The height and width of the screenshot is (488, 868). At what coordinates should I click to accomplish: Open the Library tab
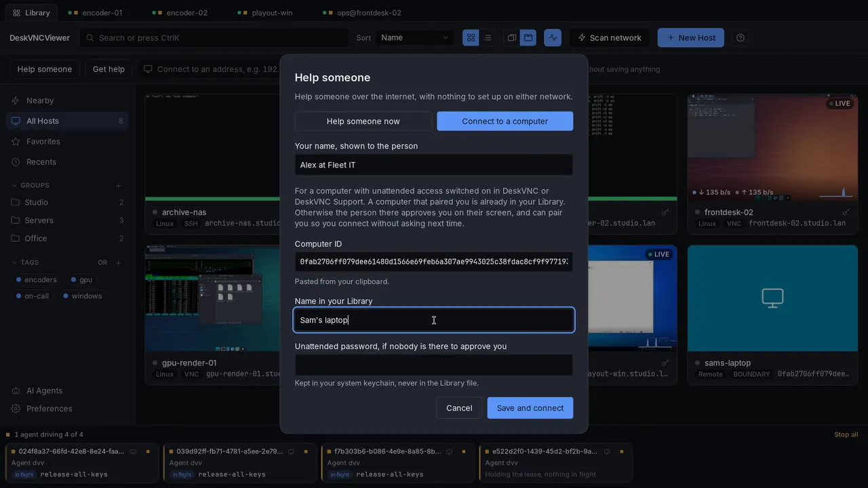[31, 13]
